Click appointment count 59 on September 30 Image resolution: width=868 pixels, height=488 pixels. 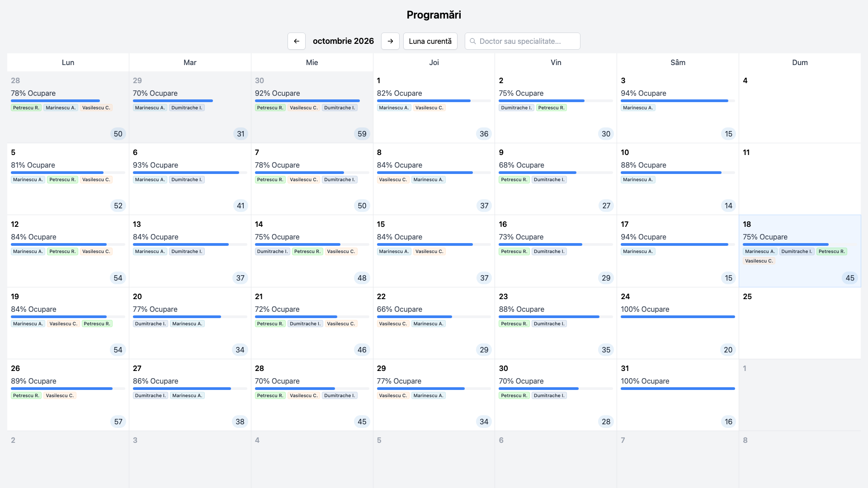click(362, 134)
